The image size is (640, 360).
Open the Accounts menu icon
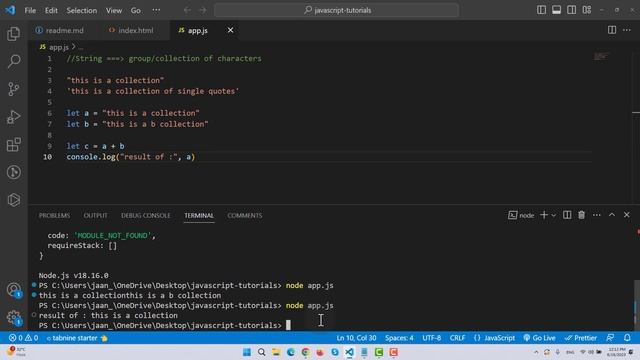[x=13, y=290]
